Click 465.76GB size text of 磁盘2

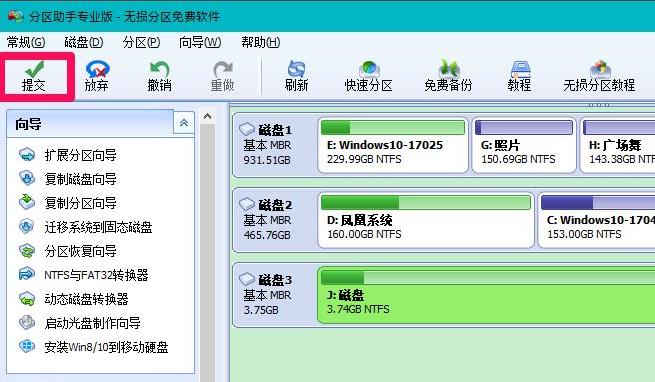click(x=267, y=235)
